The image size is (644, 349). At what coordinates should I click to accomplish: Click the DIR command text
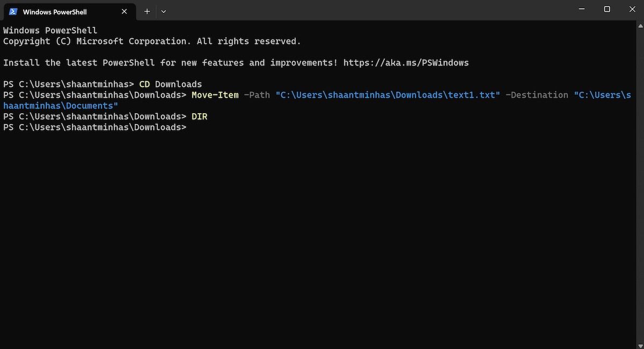199,116
